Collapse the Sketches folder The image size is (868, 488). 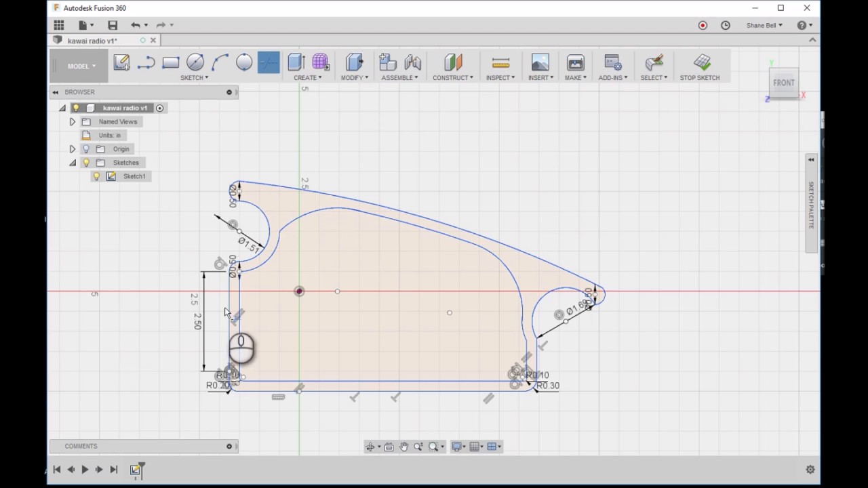tap(73, 163)
